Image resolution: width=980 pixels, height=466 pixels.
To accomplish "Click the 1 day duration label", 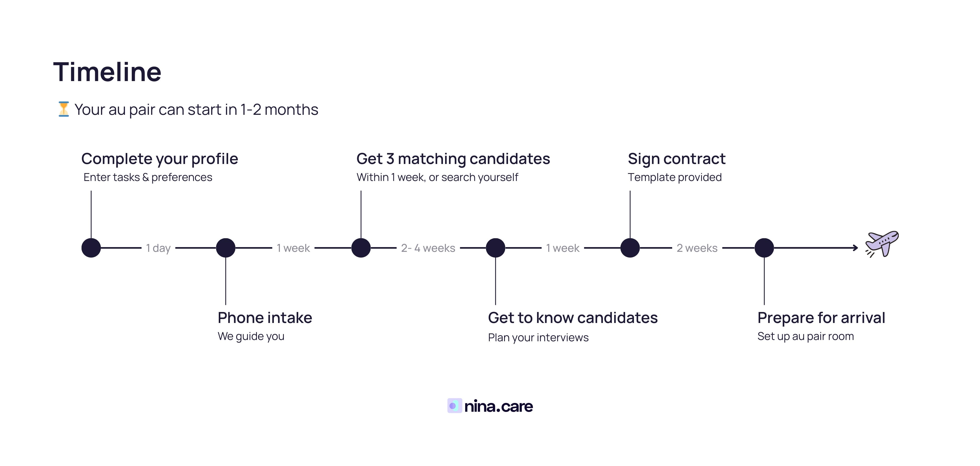I will [x=158, y=248].
